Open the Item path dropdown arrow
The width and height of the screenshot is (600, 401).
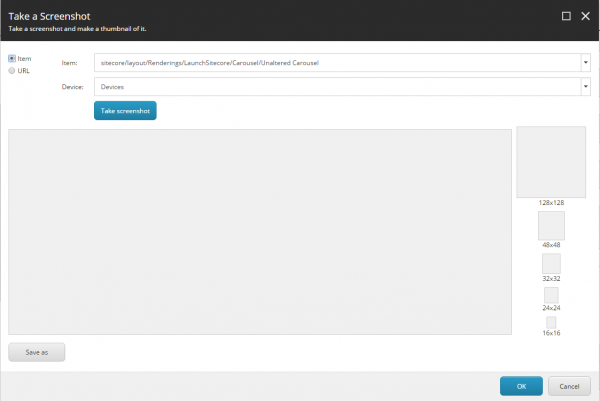(585, 62)
